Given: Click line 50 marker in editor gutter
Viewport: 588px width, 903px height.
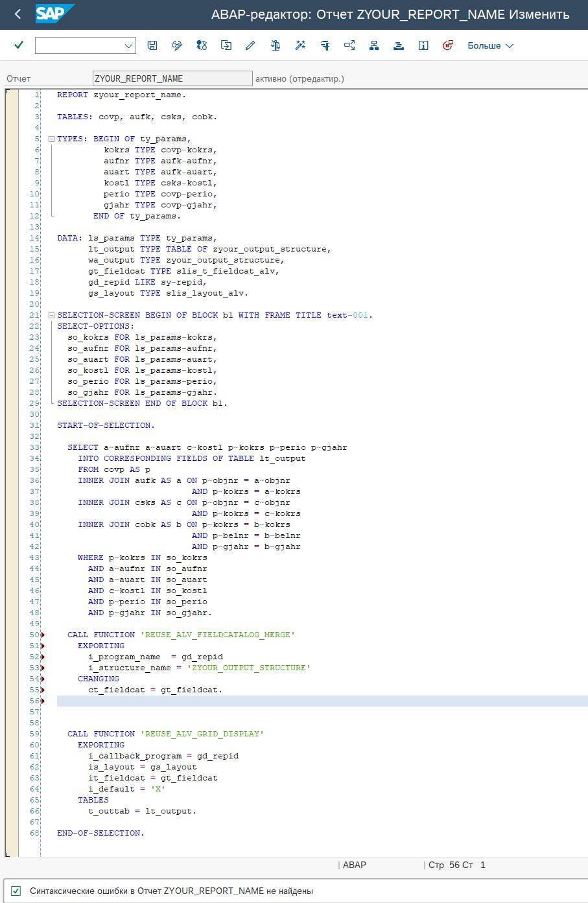Looking at the screenshot, I should (43, 635).
